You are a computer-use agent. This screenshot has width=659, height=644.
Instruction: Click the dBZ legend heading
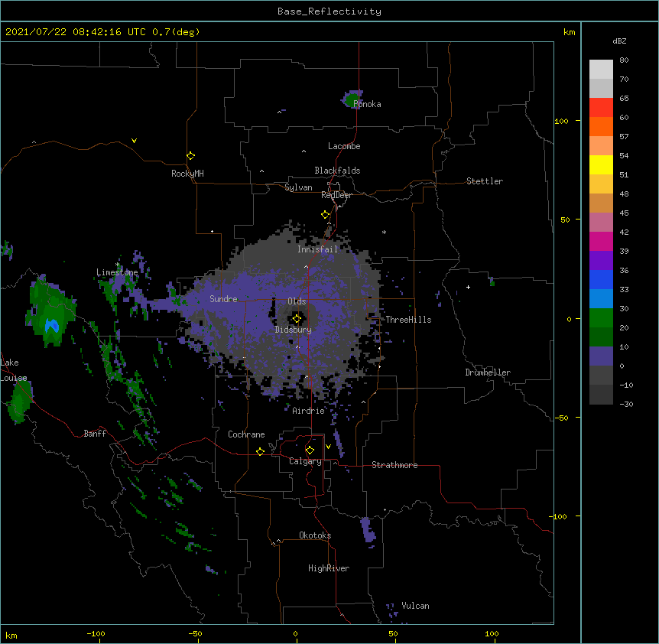click(619, 41)
